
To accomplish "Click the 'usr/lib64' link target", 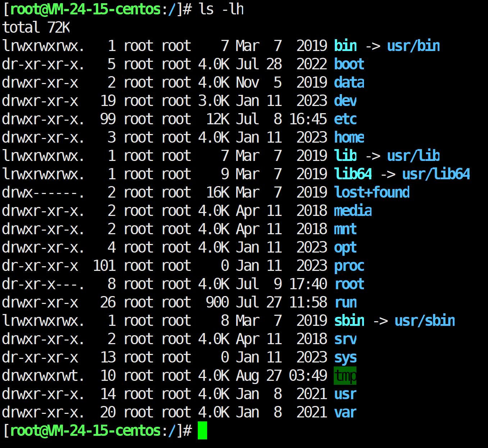I will tap(436, 174).
